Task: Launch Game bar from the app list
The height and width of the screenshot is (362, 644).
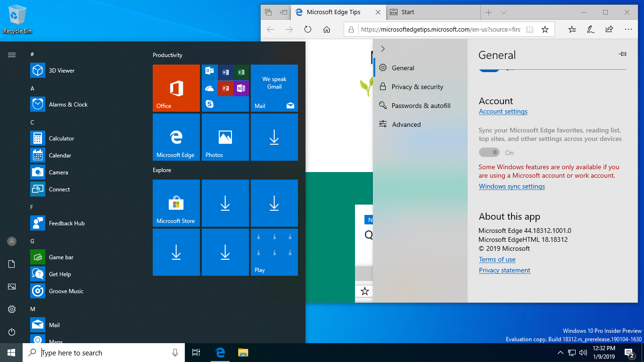Action: 85,257
